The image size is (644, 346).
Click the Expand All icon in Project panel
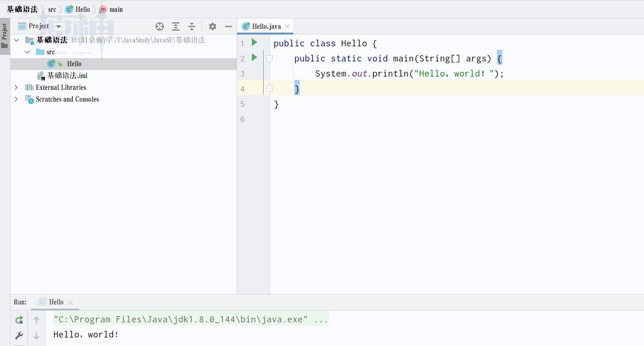tap(176, 26)
